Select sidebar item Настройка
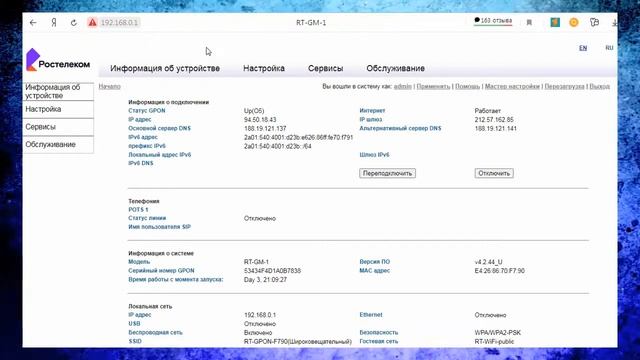 point(58,109)
